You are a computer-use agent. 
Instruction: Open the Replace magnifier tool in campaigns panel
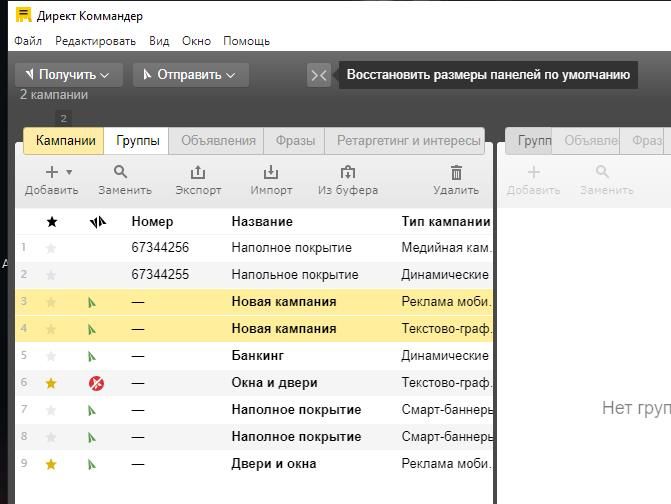tap(121, 172)
